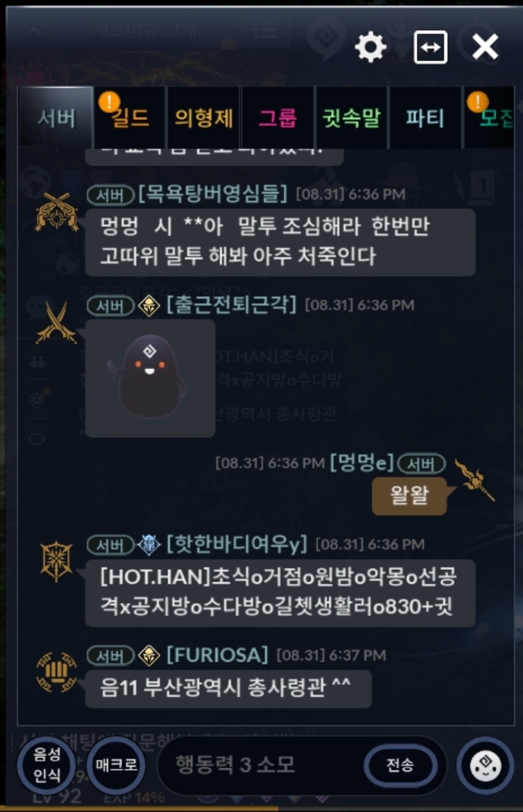Switch to 파티 chat tab
523x812 pixels.
coord(425,118)
